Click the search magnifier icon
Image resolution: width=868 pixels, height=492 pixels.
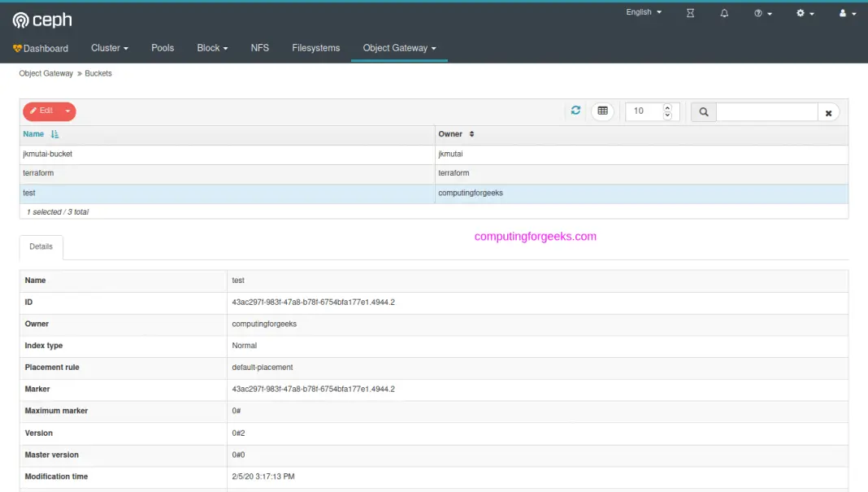point(702,111)
